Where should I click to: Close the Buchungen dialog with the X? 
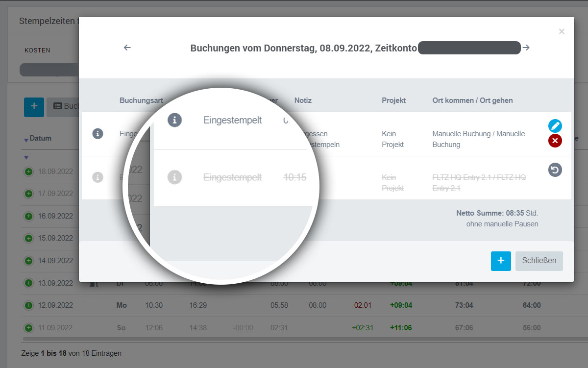click(562, 31)
